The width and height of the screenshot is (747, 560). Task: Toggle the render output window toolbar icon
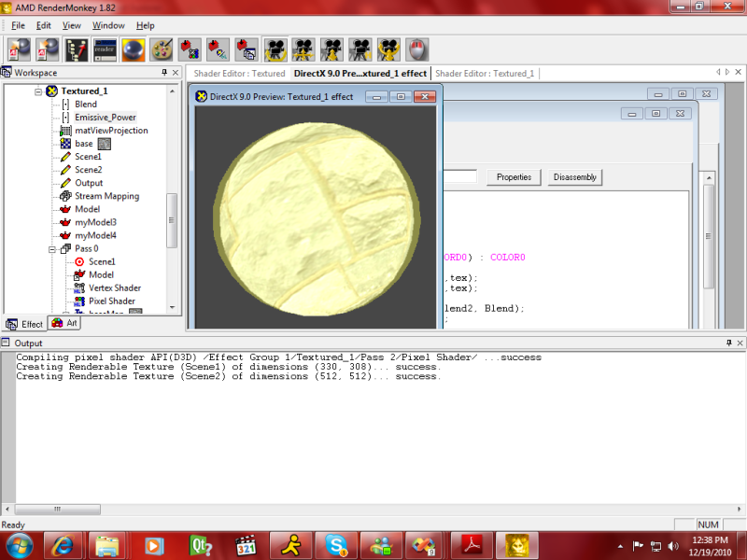pos(105,49)
